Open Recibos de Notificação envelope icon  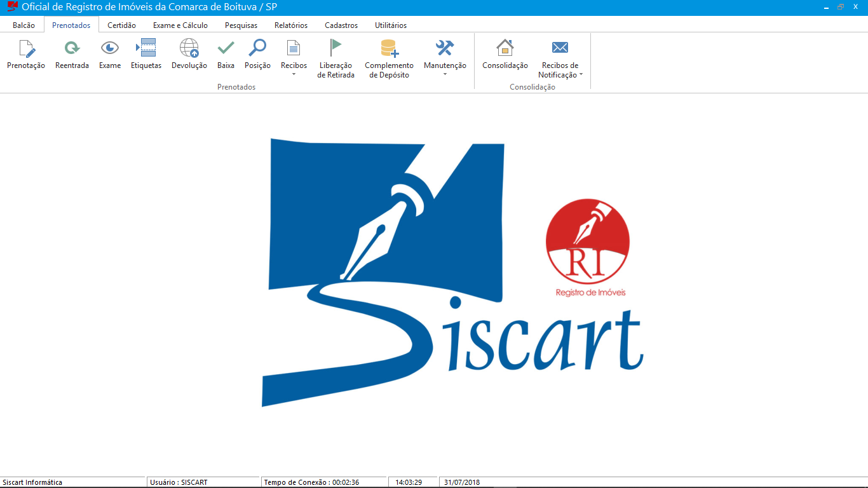point(560,48)
